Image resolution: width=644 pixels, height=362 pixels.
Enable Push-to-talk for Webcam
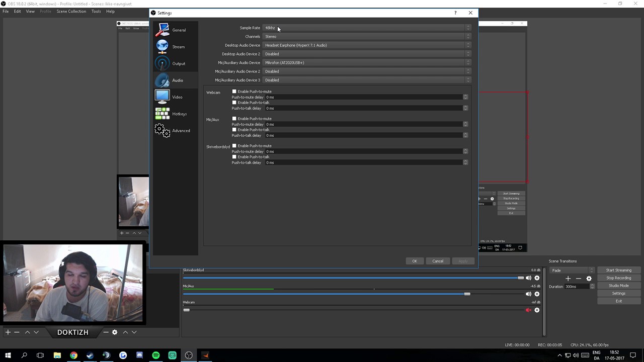(234, 103)
